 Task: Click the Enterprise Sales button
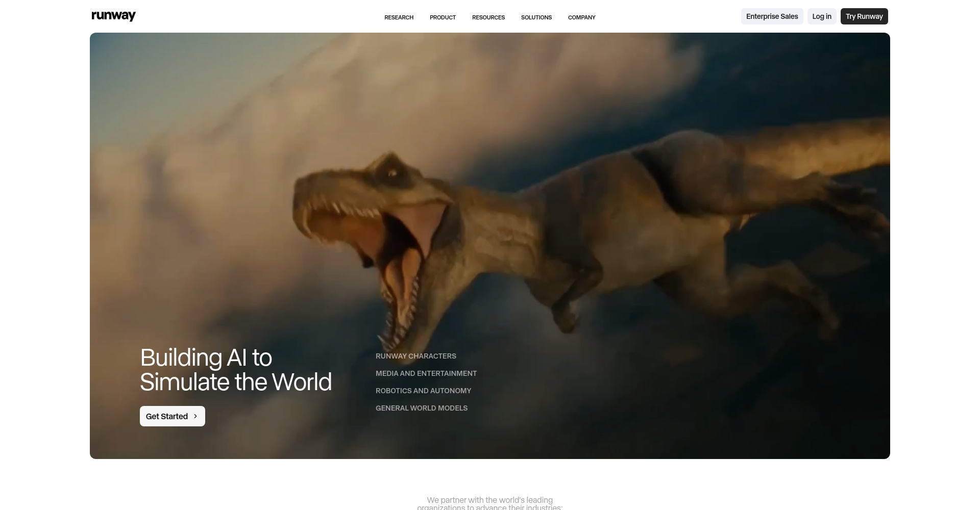tap(772, 16)
